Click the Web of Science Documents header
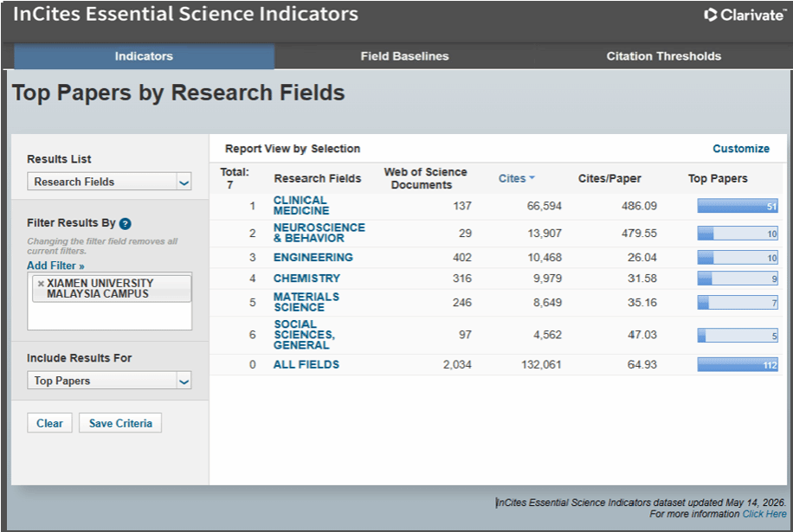Image resolution: width=793 pixels, height=532 pixels. point(425,178)
